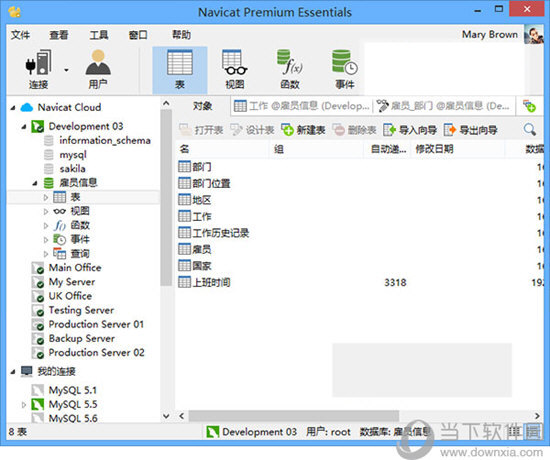Image resolution: width=550 pixels, height=460 pixels.
Task: Switch to the 工作 @雇员信息 tab
Action: click(302, 106)
